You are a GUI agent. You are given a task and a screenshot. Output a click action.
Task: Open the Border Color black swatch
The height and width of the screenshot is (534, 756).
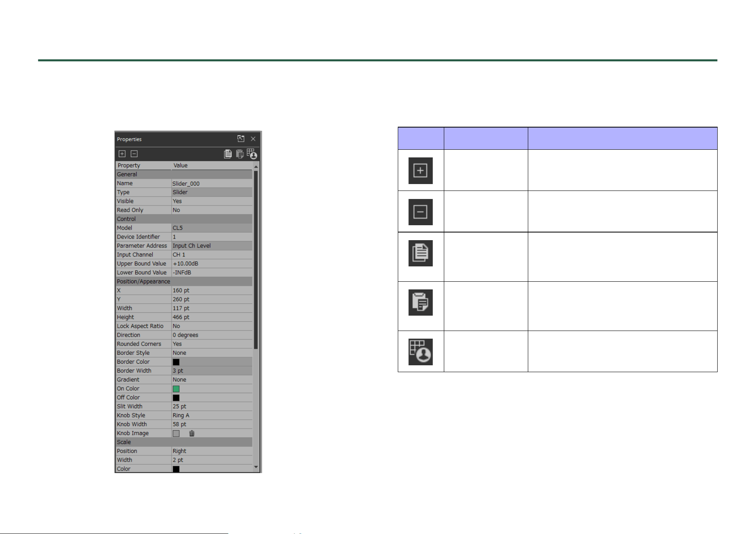pos(176,362)
